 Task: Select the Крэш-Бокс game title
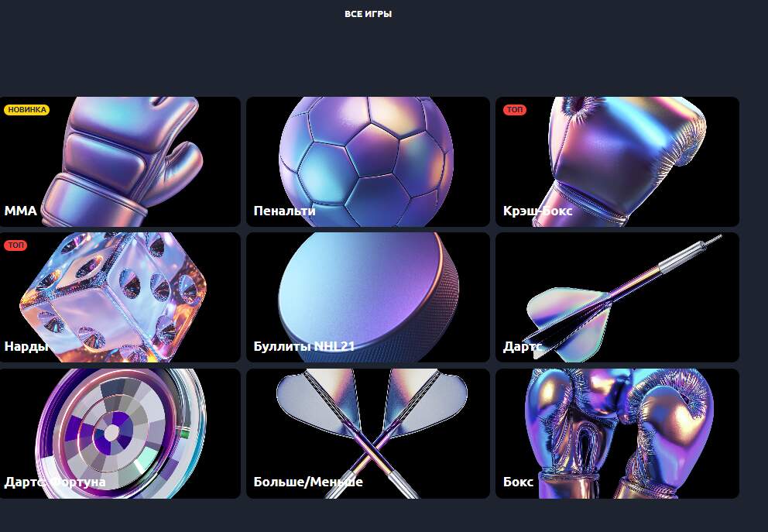point(537,211)
